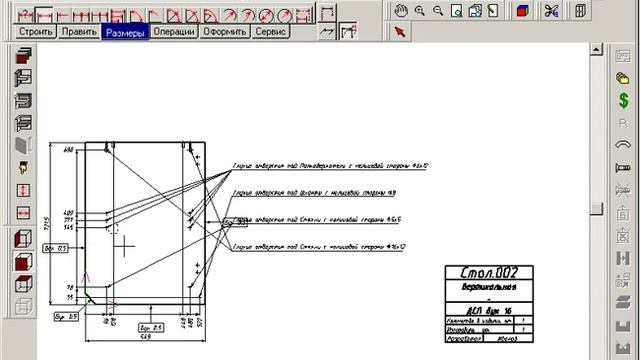Toggle the pressed cube with red front face
Viewport: 640px width, 360px height.
tap(23, 262)
